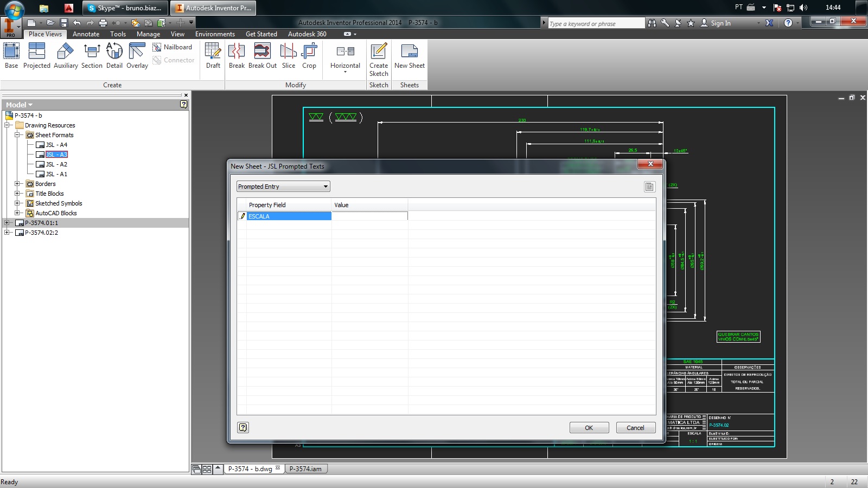Start Create Sketch
Viewport: 868px width, 488px height.
coord(379,60)
